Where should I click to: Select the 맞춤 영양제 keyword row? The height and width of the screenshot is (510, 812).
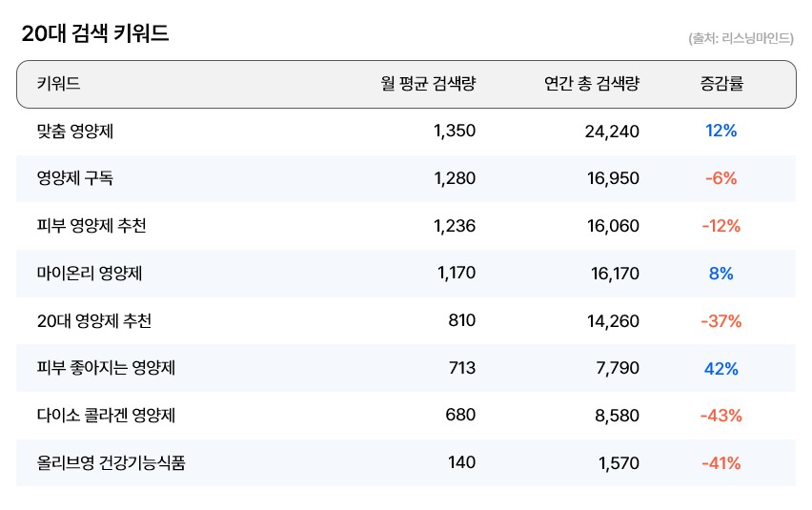81,131
